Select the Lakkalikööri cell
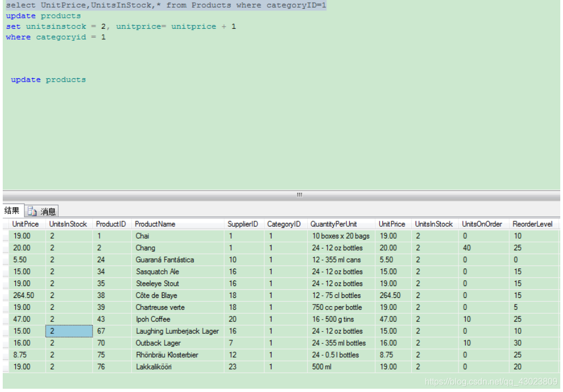 (x=178, y=366)
